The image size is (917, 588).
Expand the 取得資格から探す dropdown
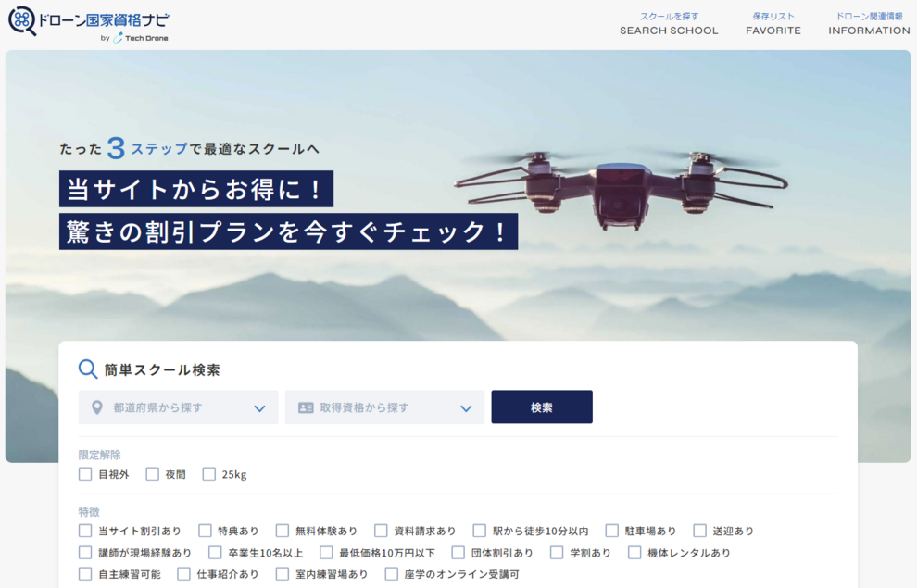tap(384, 407)
